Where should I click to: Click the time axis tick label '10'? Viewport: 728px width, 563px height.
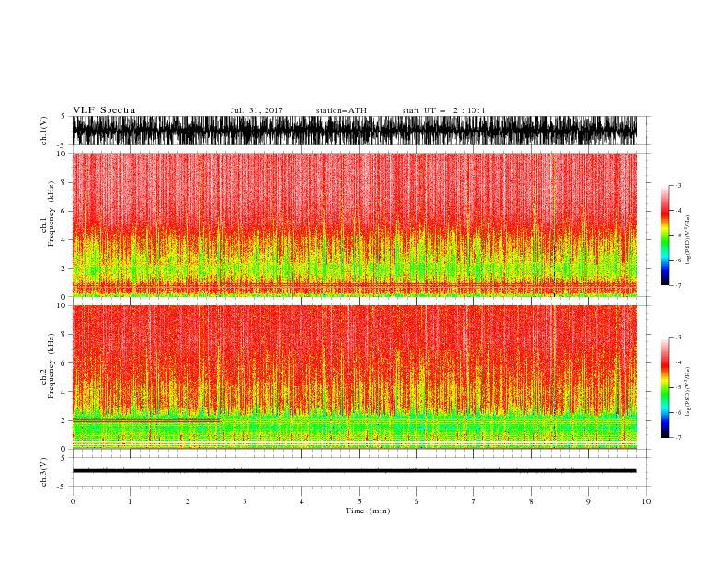[646, 501]
